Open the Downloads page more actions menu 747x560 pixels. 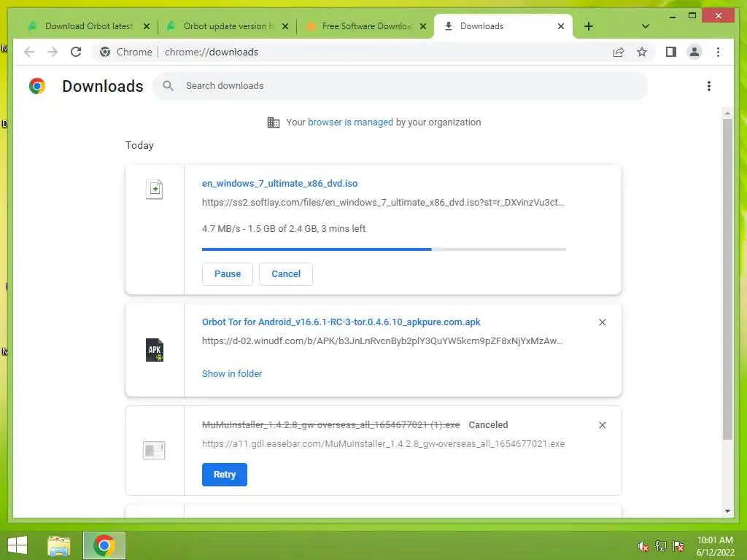709,86
